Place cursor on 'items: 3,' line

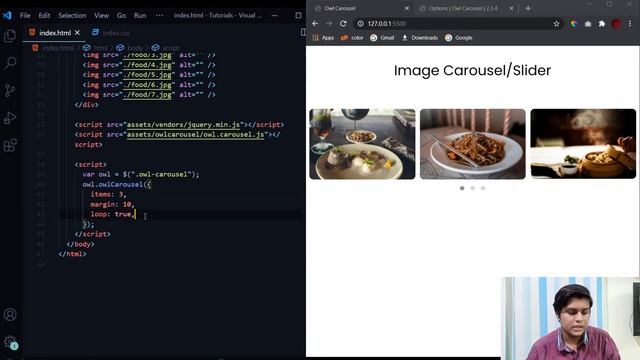coord(108,194)
